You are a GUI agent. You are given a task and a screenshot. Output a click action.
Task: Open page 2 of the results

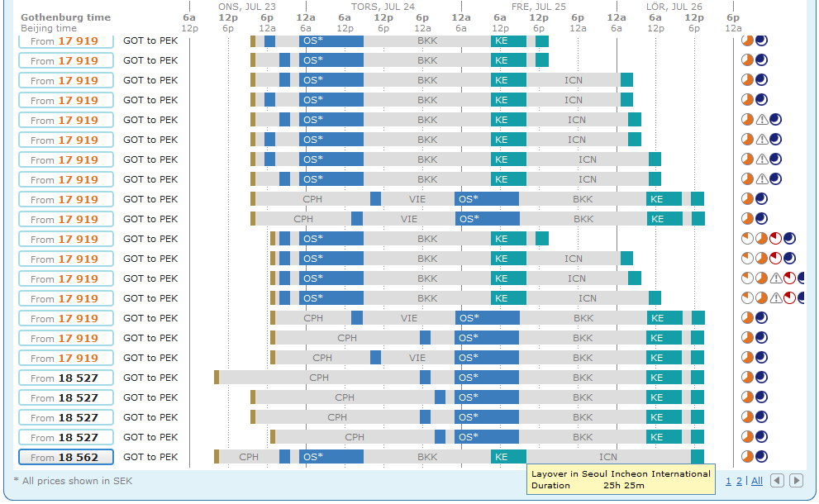pyautogui.click(x=738, y=481)
